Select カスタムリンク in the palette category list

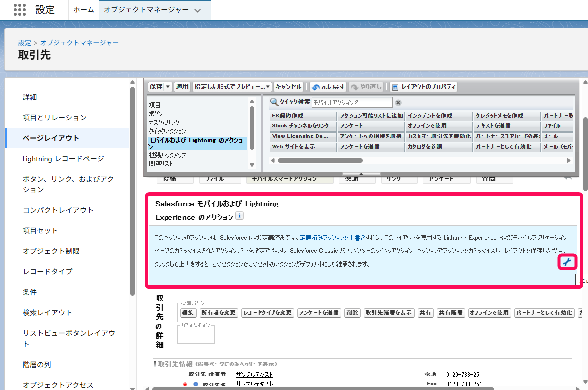pos(164,122)
